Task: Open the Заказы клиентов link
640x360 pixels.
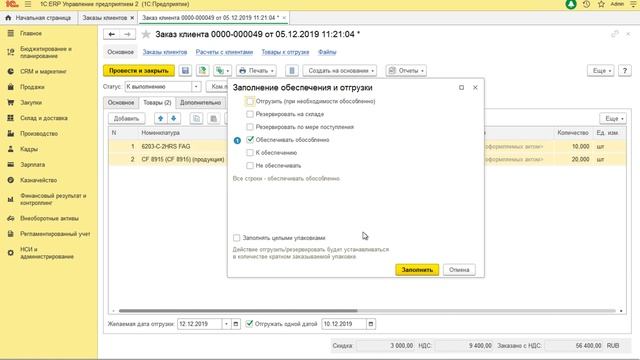Action: coord(164,52)
